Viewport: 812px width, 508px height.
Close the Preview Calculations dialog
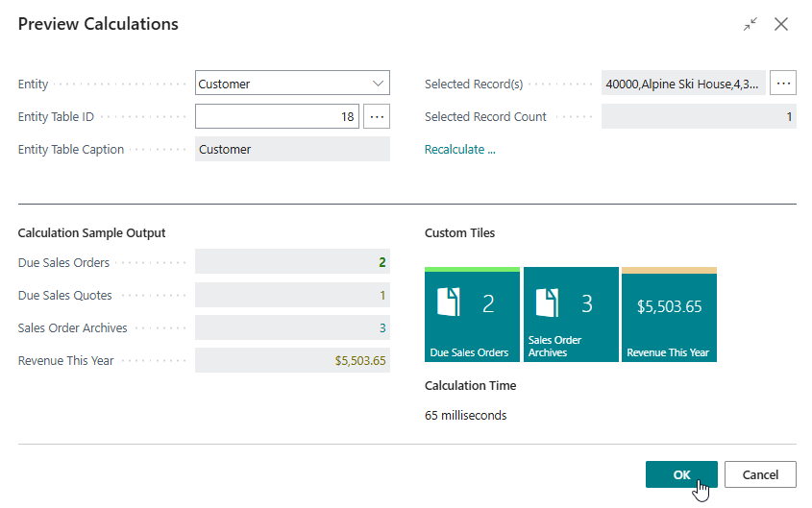coord(781,25)
